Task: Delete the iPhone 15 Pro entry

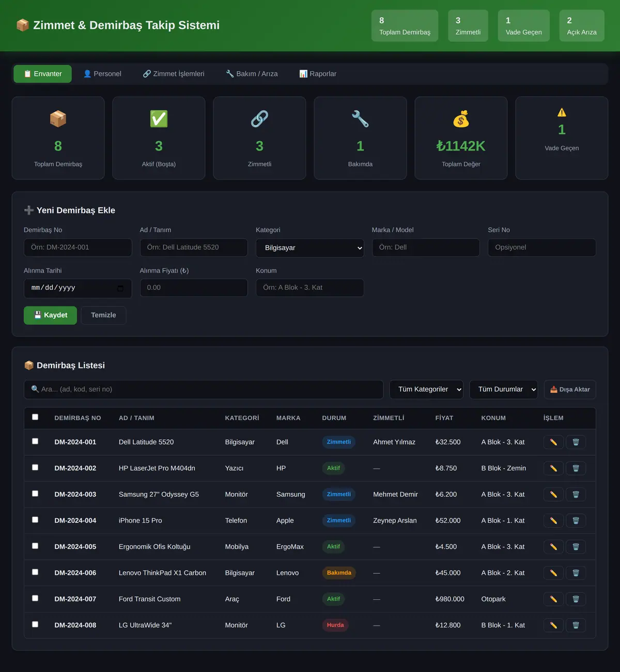Action: tap(576, 521)
